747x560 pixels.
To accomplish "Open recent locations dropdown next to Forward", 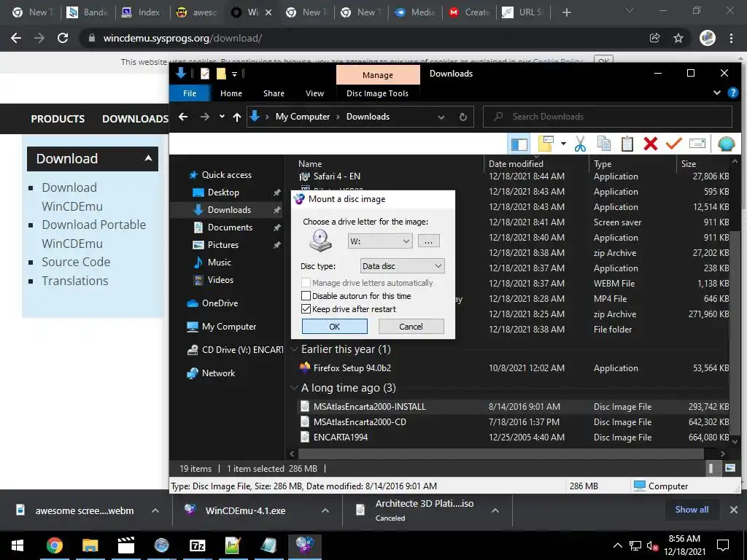I will (x=222, y=117).
